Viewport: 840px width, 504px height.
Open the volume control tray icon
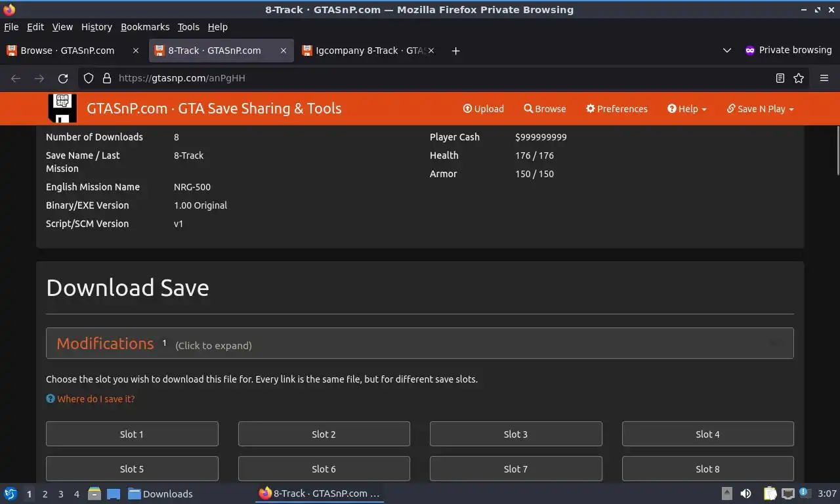pos(745,493)
